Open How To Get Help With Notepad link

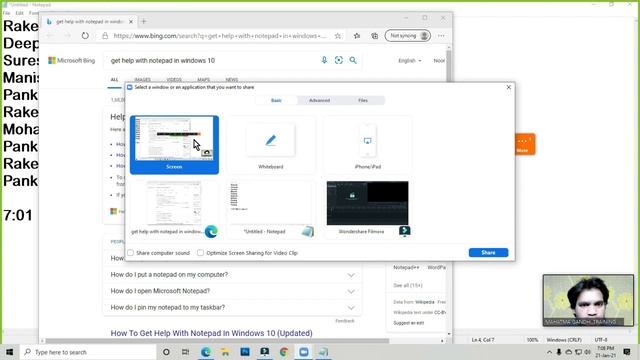[211, 333]
